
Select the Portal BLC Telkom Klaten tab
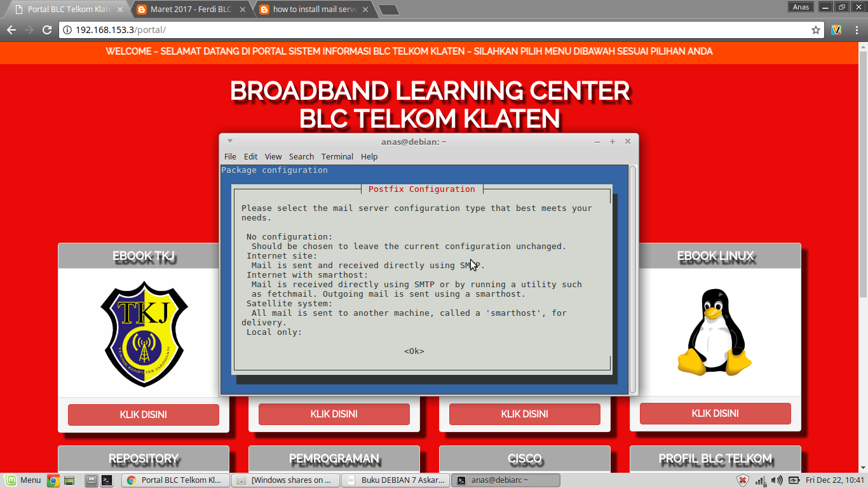pyautogui.click(x=69, y=10)
